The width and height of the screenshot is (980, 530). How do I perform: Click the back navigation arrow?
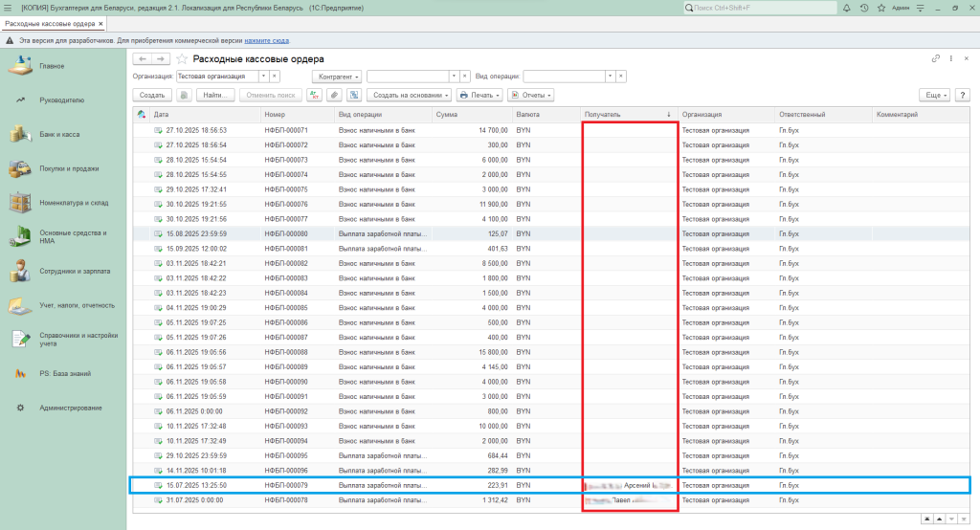coord(144,59)
